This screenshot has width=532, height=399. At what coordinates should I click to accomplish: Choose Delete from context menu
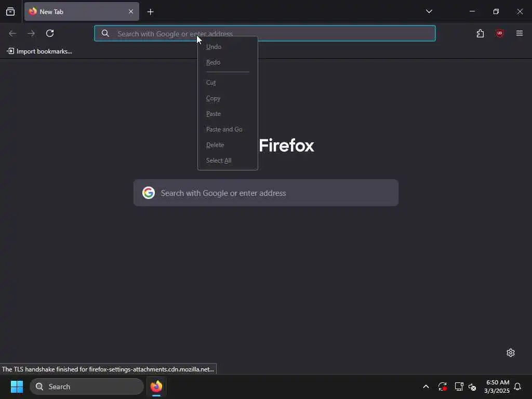pyautogui.click(x=228, y=145)
